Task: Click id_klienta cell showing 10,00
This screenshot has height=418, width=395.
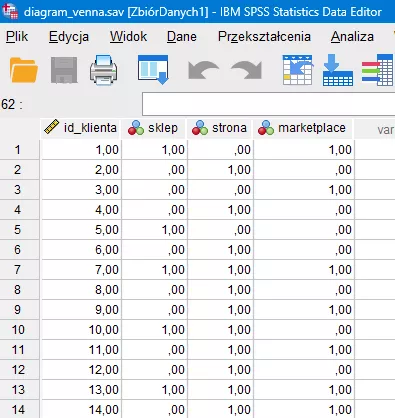Action: coord(81,330)
